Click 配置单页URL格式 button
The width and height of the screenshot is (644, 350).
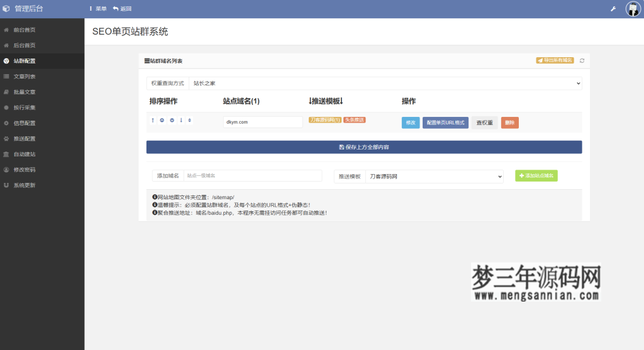pos(446,123)
